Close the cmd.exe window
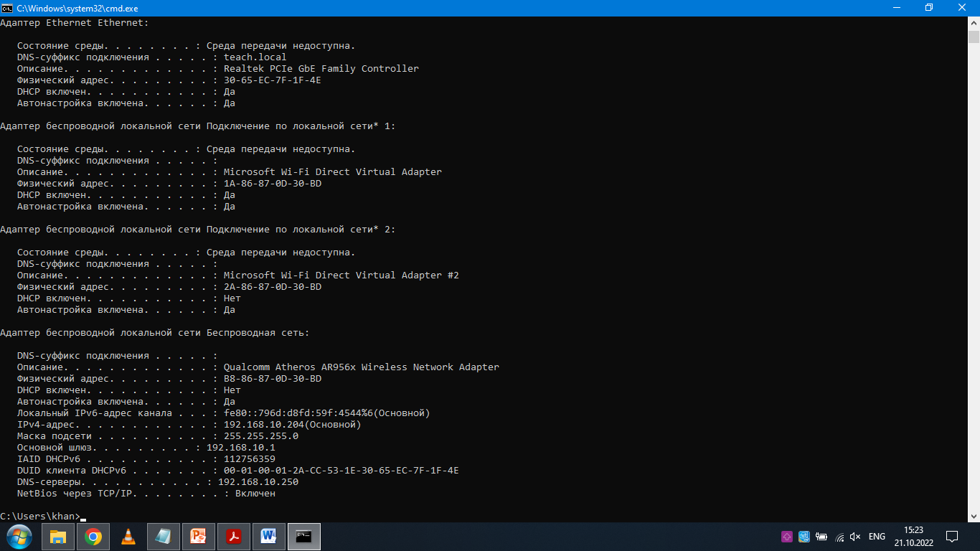Image resolution: width=980 pixels, height=551 pixels. point(963,8)
